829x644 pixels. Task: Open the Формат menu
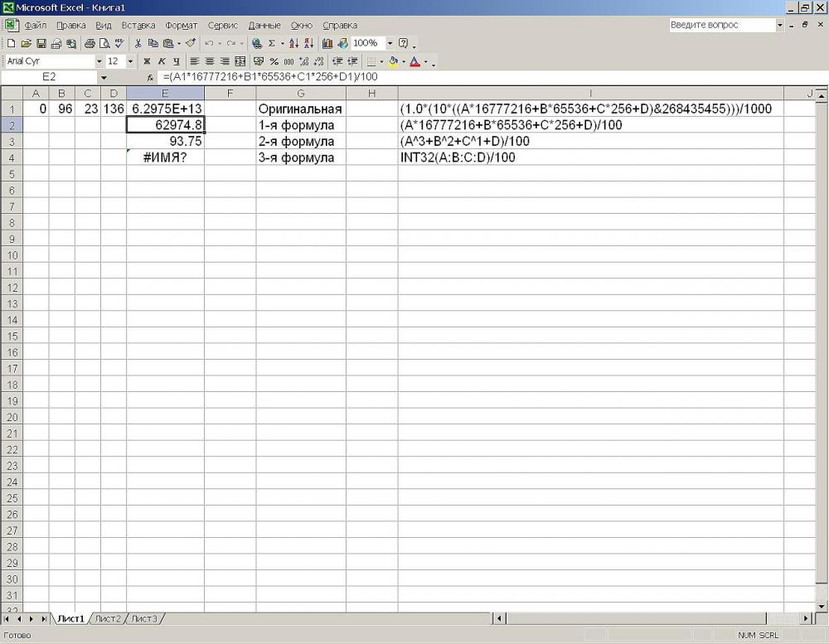(x=181, y=26)
